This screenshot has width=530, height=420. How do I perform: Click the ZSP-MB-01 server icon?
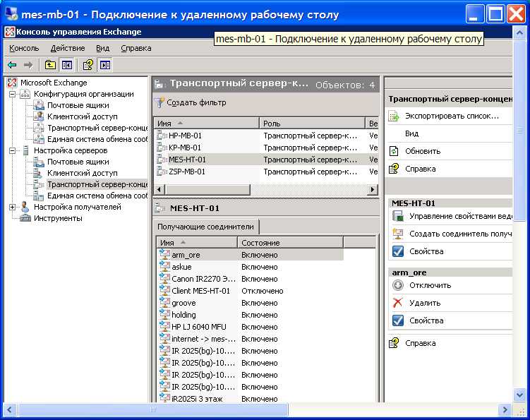pyautogui.click(x=162, y=172)
